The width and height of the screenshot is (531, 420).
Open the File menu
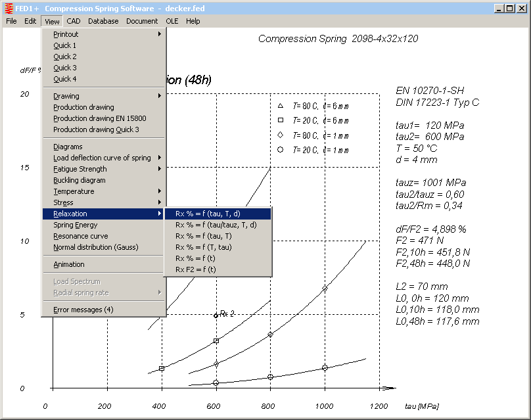click(11, 21)
